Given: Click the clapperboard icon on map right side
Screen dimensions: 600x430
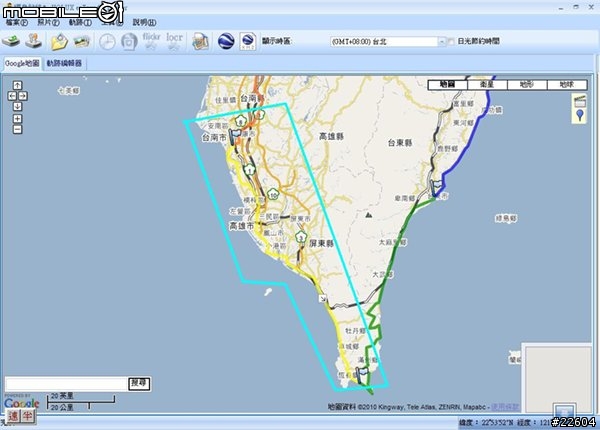Looking at the screenshot, I should [580, 101].
